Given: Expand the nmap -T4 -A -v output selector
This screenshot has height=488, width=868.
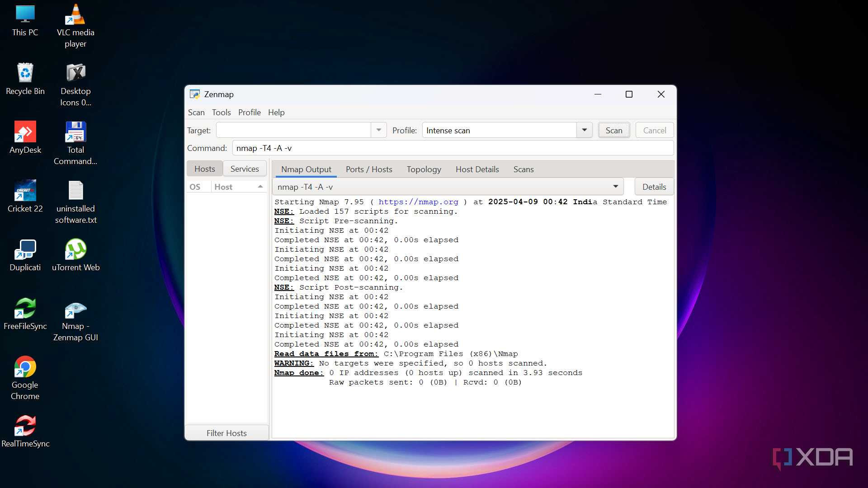Looking at the screenshot, I should (448, 187).
